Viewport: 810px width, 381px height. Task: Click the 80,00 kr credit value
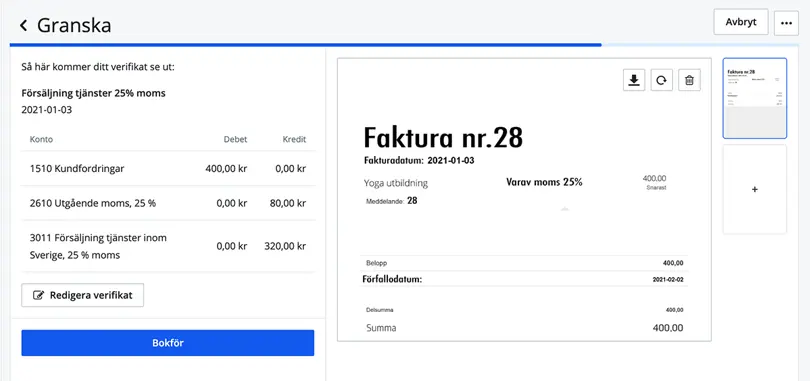288,203
